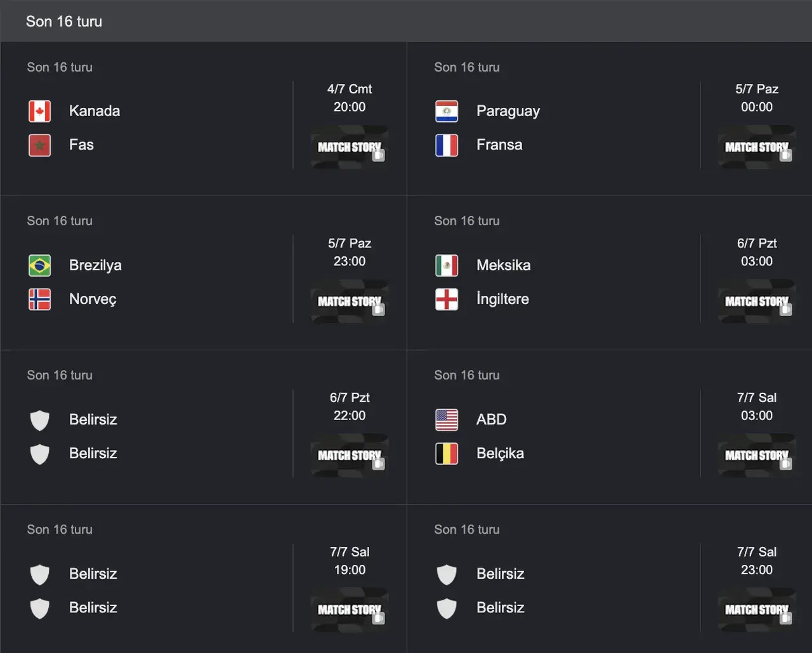
Task: Click the Son 16 turu section header
Action: (x=64, y=21)
